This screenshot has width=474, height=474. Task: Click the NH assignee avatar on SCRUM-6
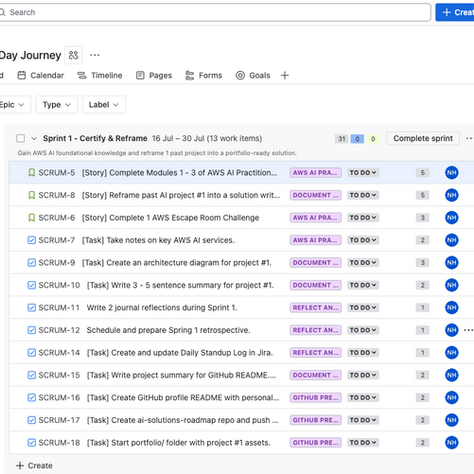click(452, 218)
